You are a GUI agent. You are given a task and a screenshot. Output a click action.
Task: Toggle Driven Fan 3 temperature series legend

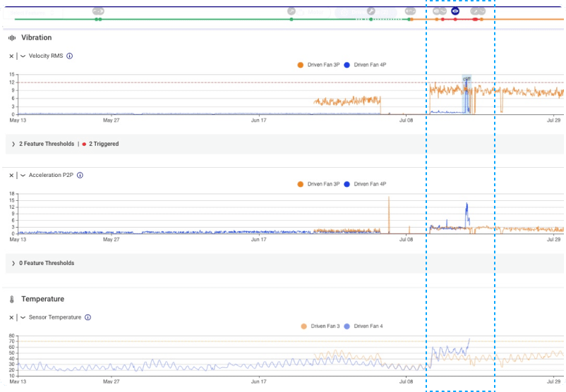(x=320, y=326)
